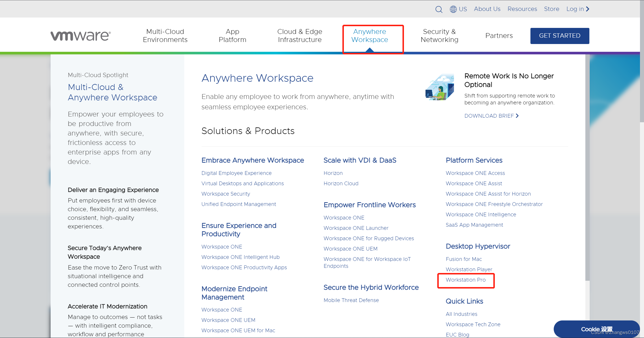644x338 pixels.
Task: Open Workstation Player link
Action: (x=469, y=269)
